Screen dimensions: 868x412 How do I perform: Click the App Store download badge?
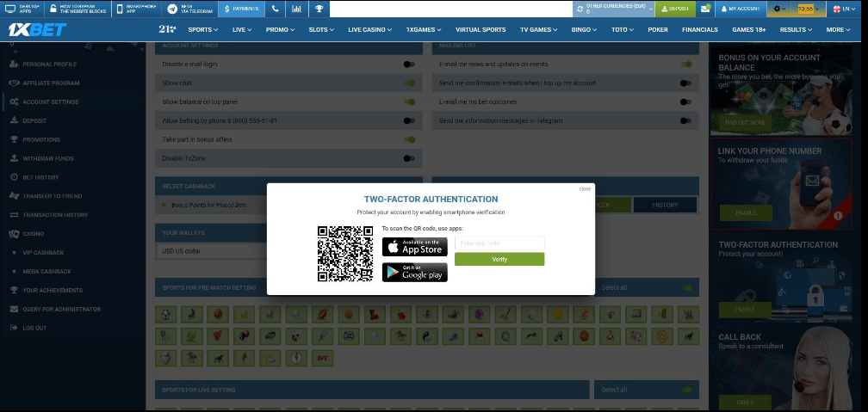[415, 247]
